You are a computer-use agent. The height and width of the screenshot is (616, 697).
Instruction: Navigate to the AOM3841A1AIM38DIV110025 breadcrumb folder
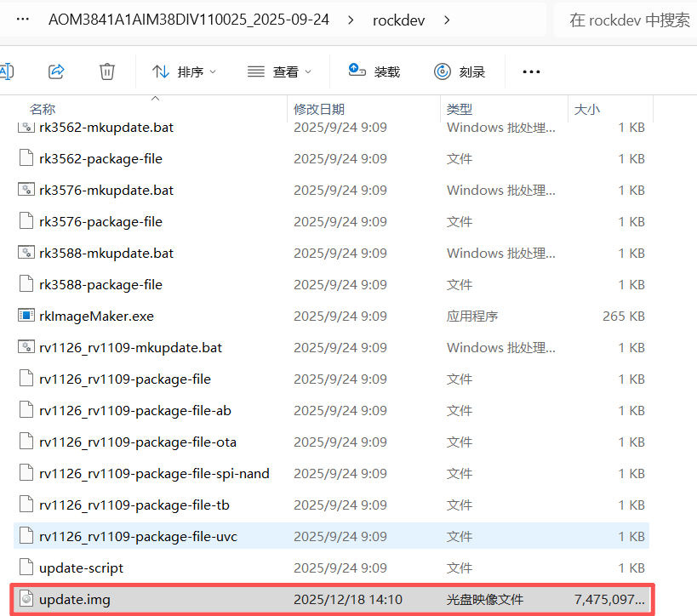[x=189, y=20]
